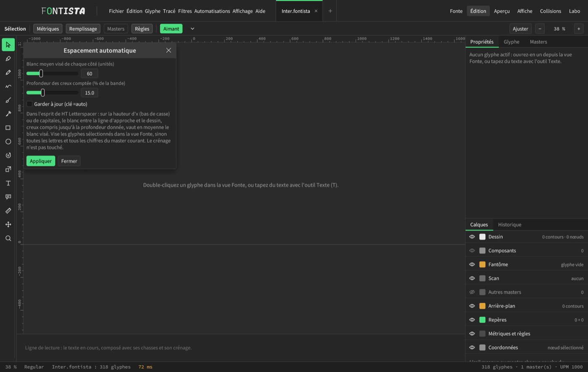
Task: Click the Fermer button
Action: pyautogui.click(x=69, y=161)
